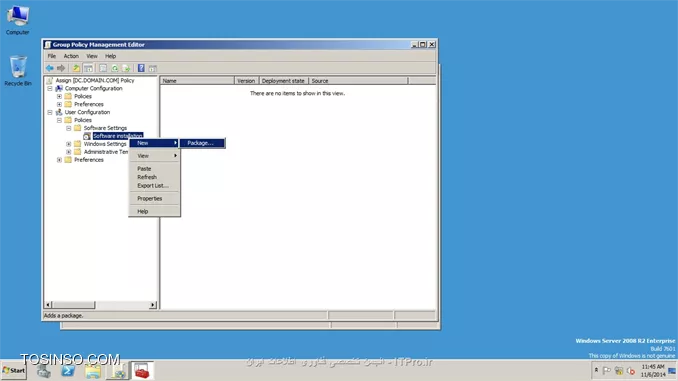Open the View submenu in context menu
The height and width of the screenshot is (381, 678).
155,156
